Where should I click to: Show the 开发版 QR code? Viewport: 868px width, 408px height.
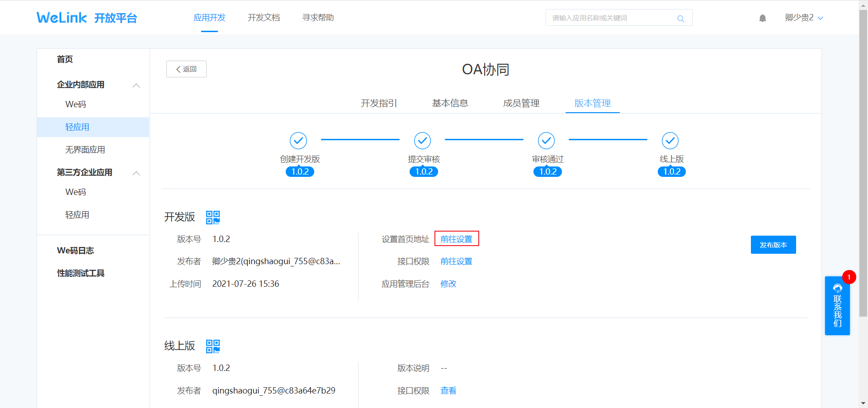[213, 217]
